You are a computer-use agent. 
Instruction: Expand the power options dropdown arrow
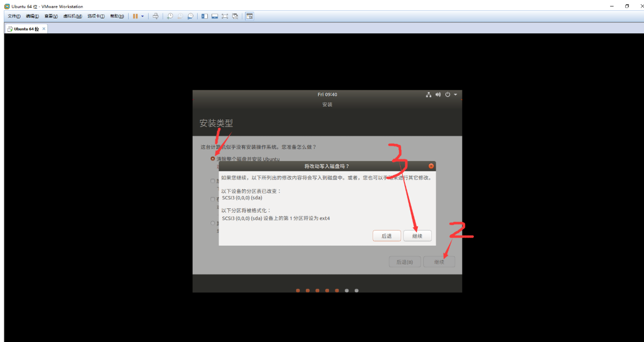(143, 16)
